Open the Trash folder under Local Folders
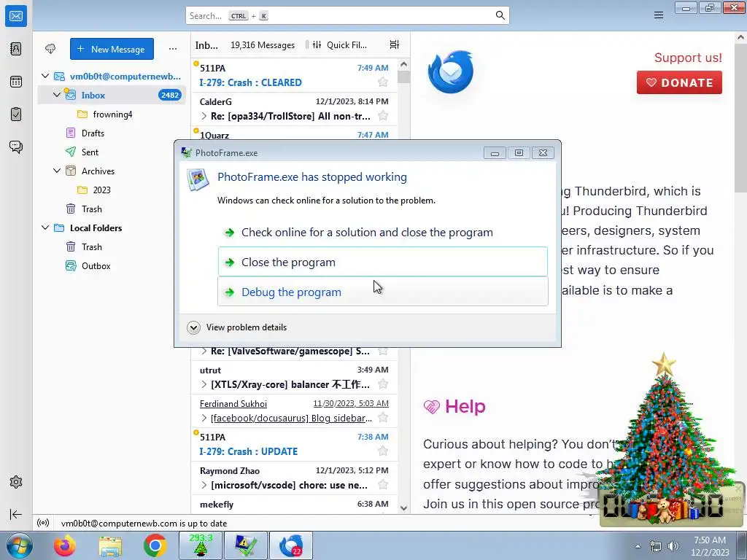Screen dimensions: 747x560 point(112,246)
